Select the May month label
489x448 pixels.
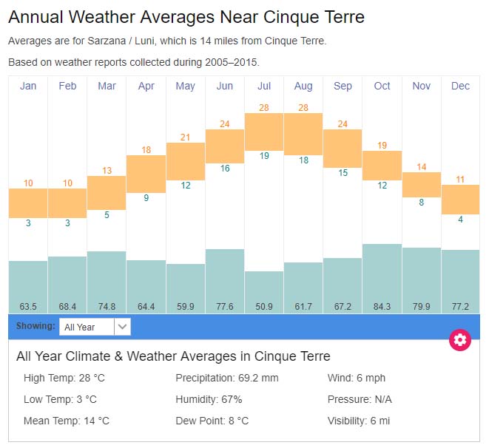pyautogui.click(x=186, y=86)
